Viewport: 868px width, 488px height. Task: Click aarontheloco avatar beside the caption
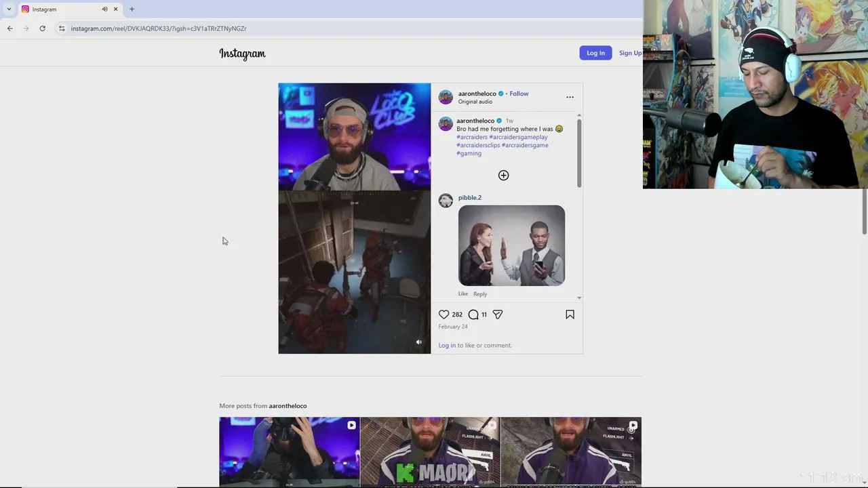(446, 123)
